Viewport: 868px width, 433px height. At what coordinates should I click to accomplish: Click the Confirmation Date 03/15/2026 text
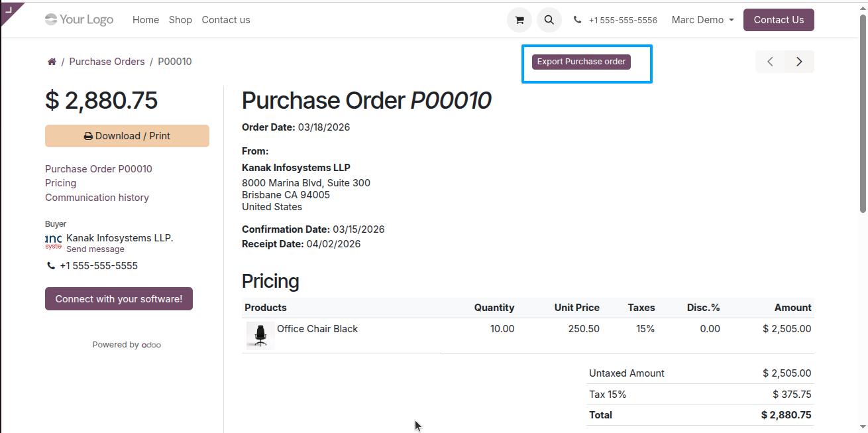click(313, 229)
